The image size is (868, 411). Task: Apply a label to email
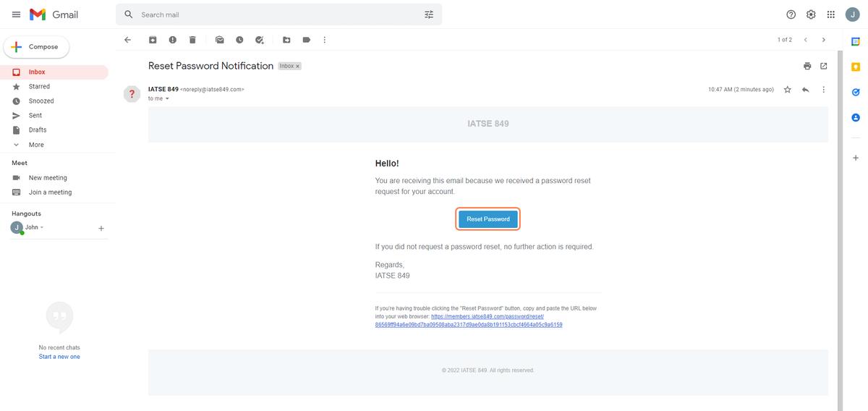click(306, 40)
